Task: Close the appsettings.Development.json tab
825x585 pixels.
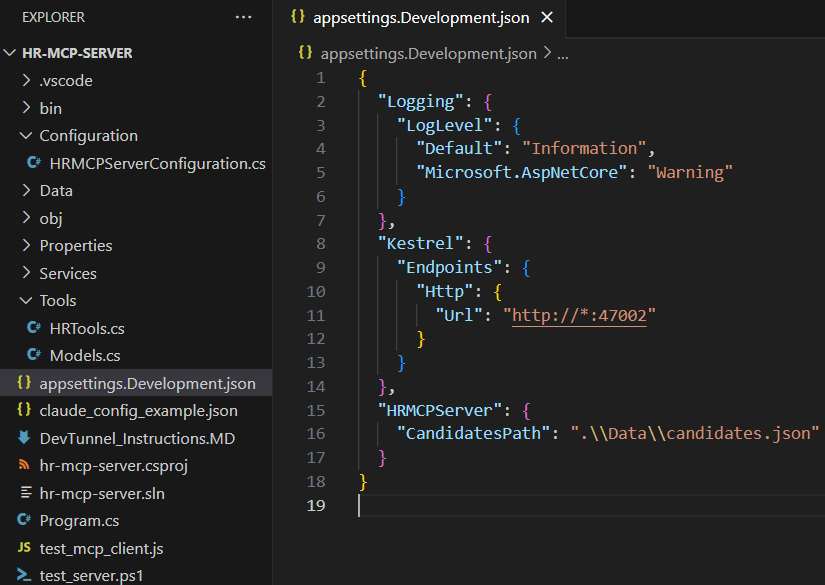Action: pyautogui.click(x=547, y=18)
